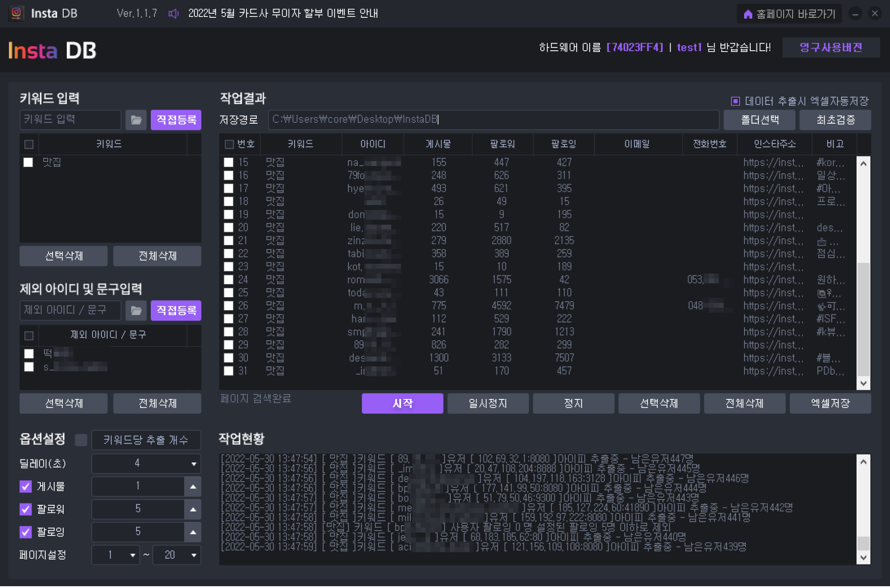Increase the 팔로워 count stepper arrow
Viewport: 890px width, 588px height.
pyautogui.click(x=193, y=509)
